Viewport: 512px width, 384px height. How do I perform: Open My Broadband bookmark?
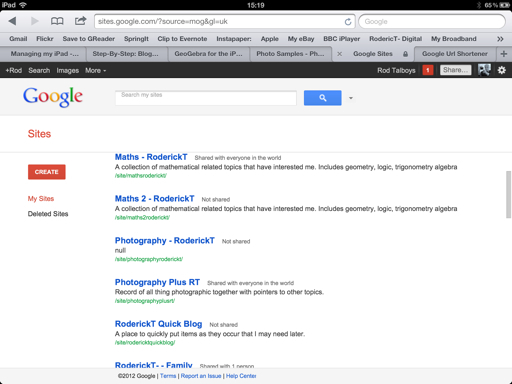click(x=454, y=39)
